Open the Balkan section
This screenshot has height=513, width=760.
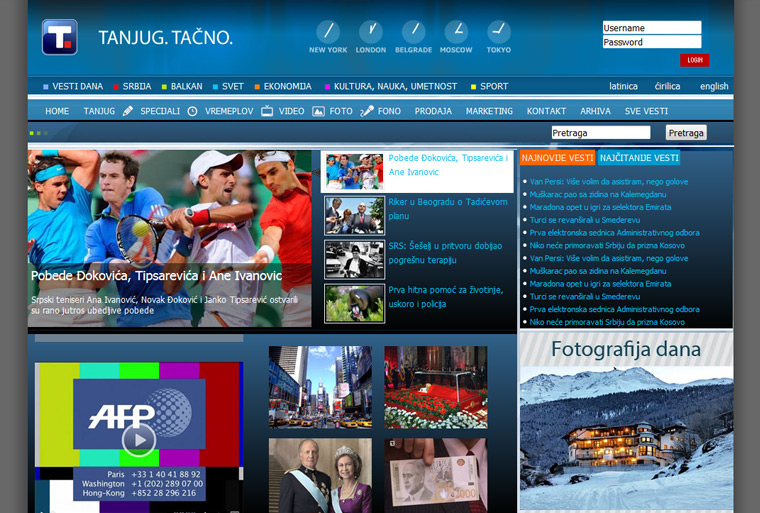(187, 86)
